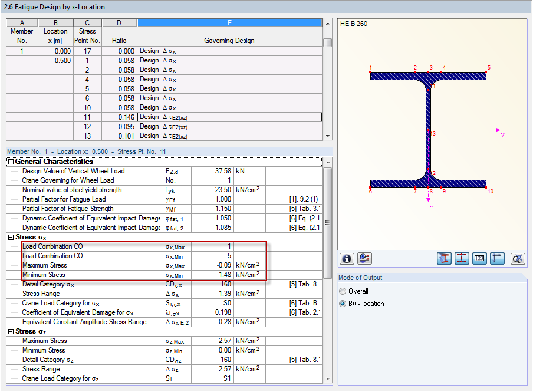Click Design ΔτE2(xz) cell for stress point 12
Viewport: 533px width, 392px height.
tap(229, 127)
